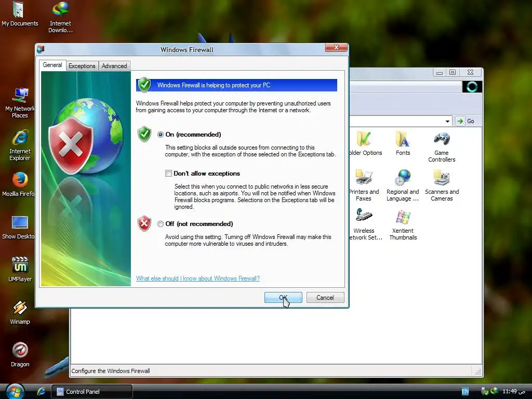Open Folder Options in Control Panel
Viewport: 532px width, 399px height.
365,143
